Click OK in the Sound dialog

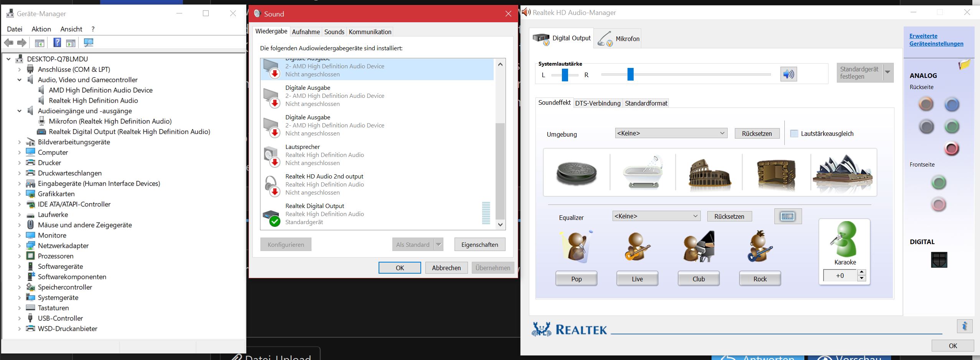click(x=400, y=268)
